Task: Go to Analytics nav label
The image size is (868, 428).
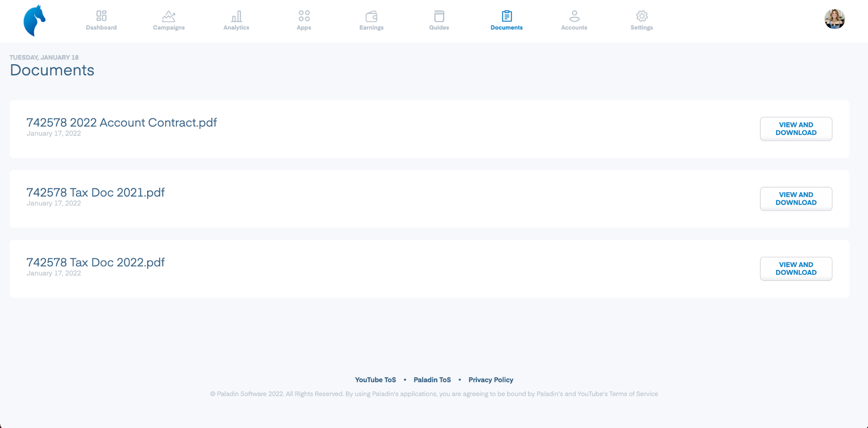Action: [236, 27]
